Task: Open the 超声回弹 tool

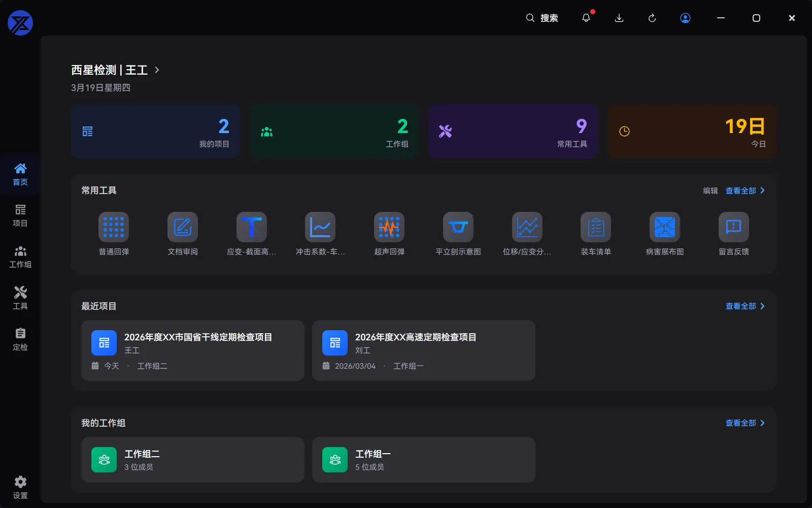Action: click(x=389, y=227)
